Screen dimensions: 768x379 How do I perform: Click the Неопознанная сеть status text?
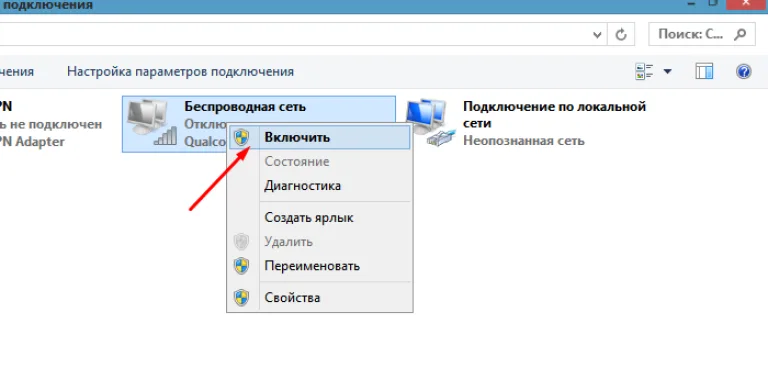coord(524,141)
